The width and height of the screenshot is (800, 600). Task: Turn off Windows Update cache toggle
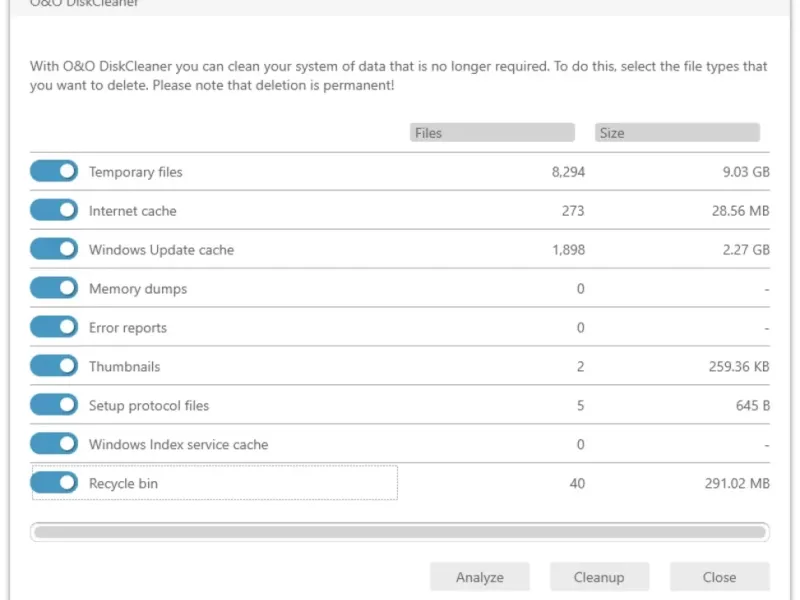click(54, 249)
